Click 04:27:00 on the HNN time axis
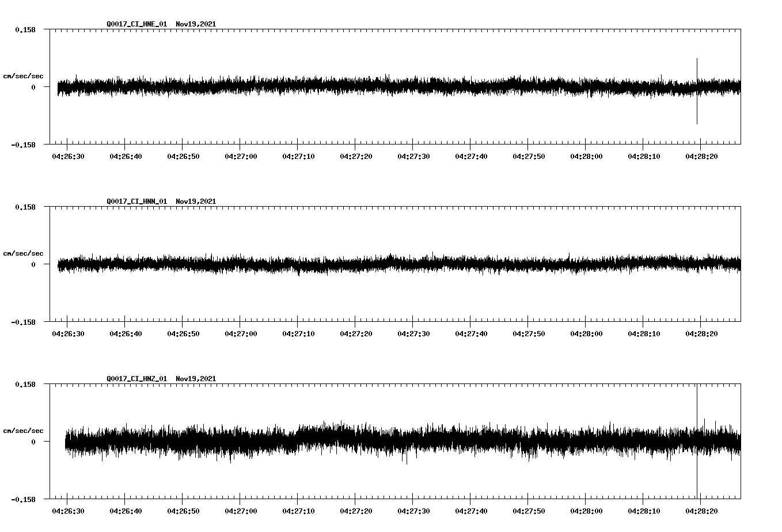782x532 pixels. tap(241, 333)
